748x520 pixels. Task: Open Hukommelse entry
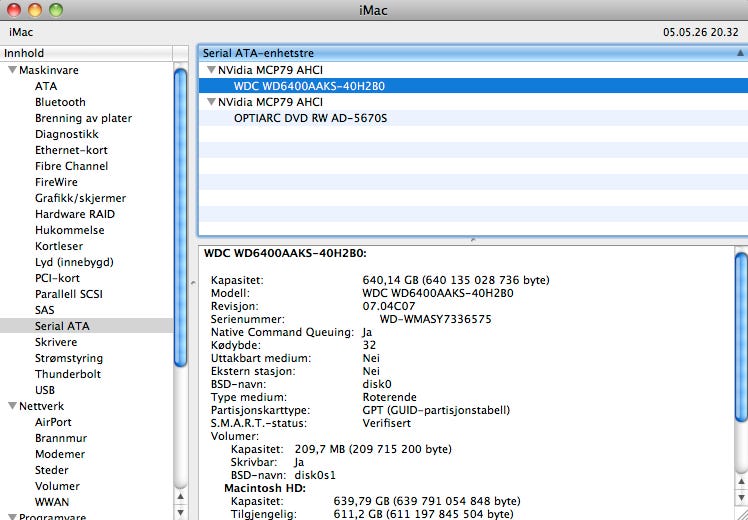pos(70,230)
